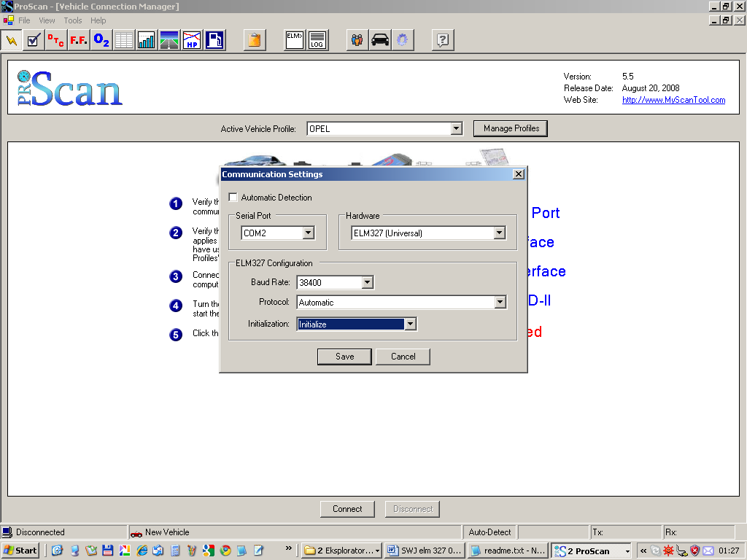Screen dimensions: 747x560
Task: Click the people profiles toolbar icon
Action: (357, 41)
